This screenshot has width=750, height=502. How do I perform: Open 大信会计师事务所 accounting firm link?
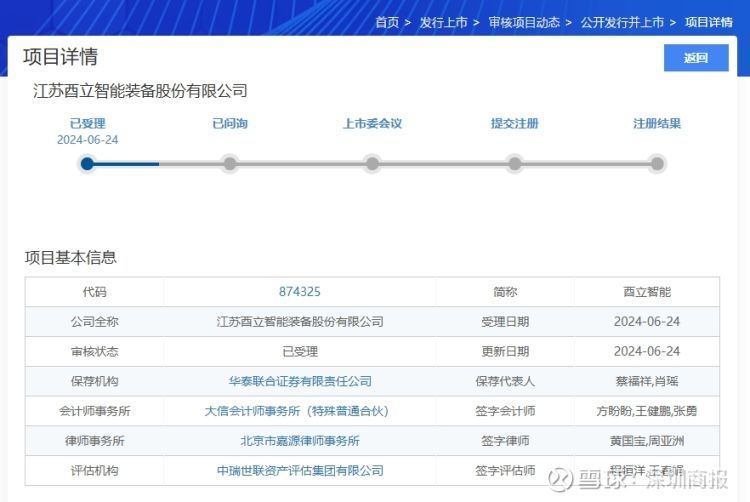[297, 411]
